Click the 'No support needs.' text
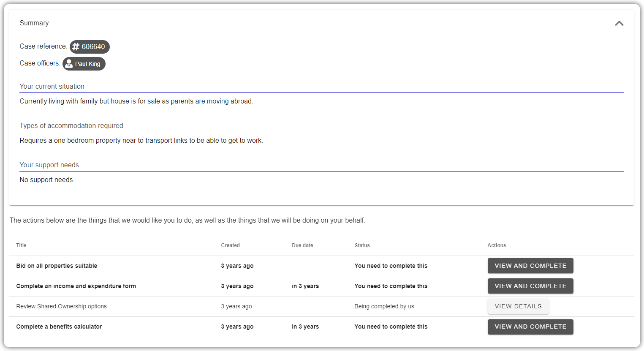 [47, 180]
